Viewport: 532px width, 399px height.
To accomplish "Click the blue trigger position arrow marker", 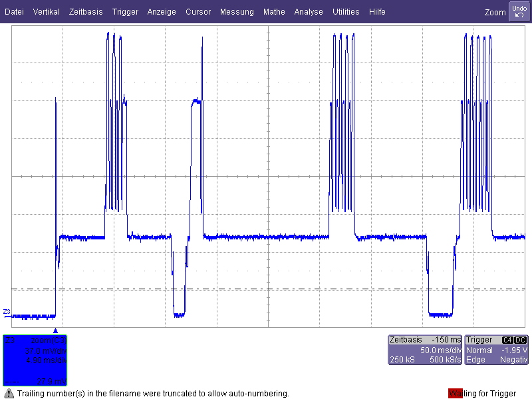I will (56, 331).
